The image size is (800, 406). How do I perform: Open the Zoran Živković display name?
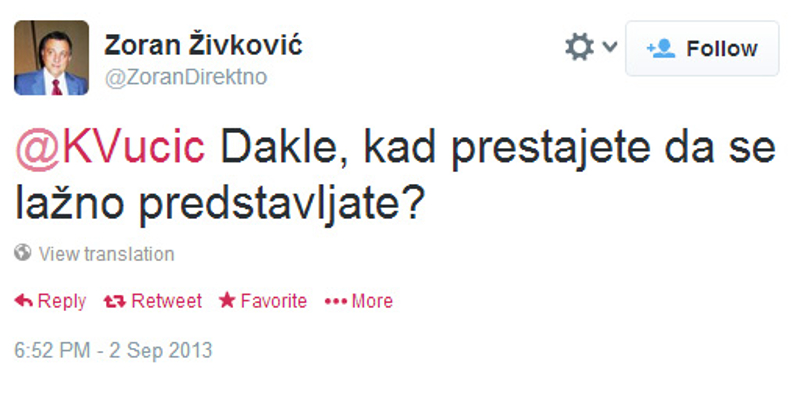[x=203, y=45]
